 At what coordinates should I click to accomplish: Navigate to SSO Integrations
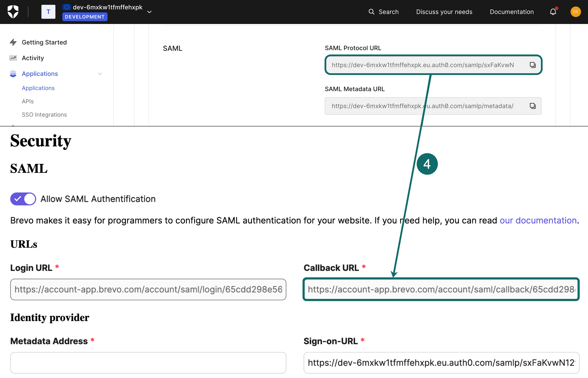point(44,114)
